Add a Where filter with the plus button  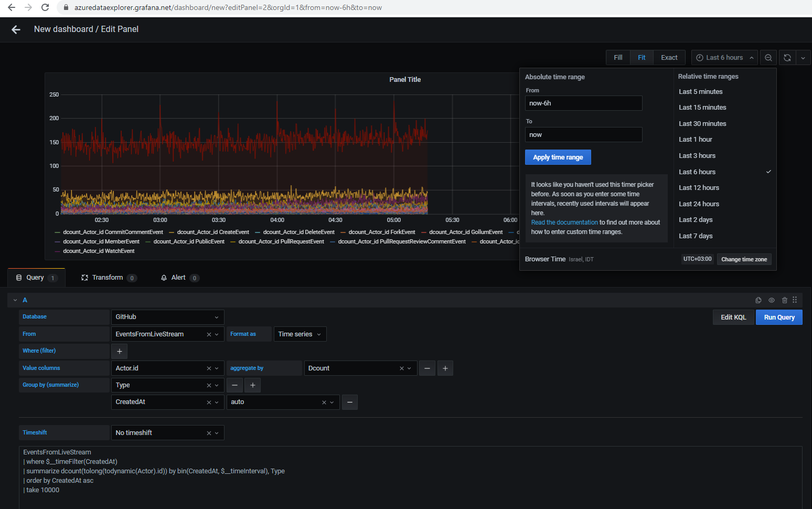tap(119, 351)
